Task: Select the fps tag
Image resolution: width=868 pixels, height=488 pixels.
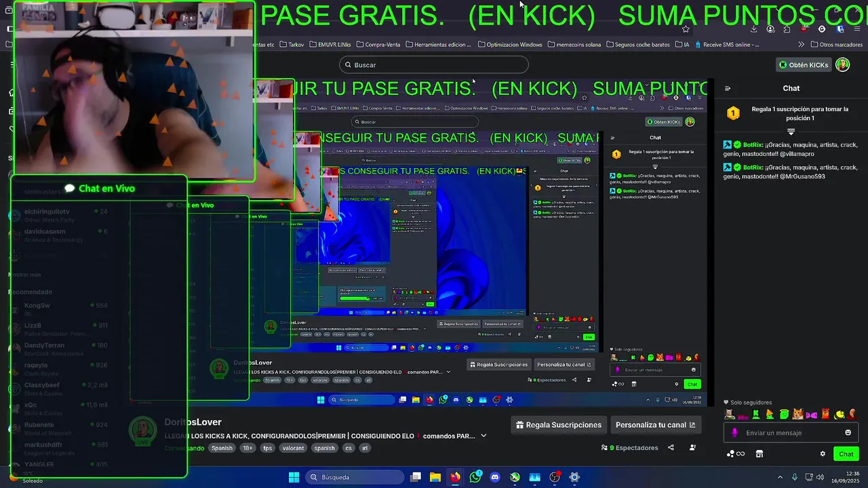Action: pyautogui.click(x=267, y=448)
